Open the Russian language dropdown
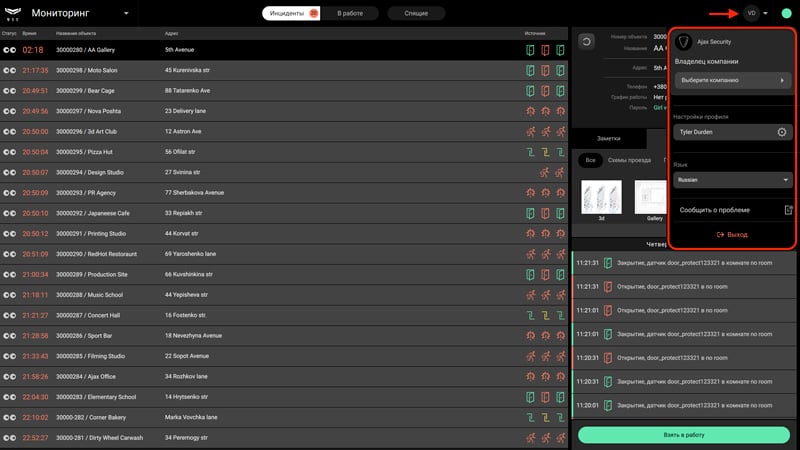 733,180
